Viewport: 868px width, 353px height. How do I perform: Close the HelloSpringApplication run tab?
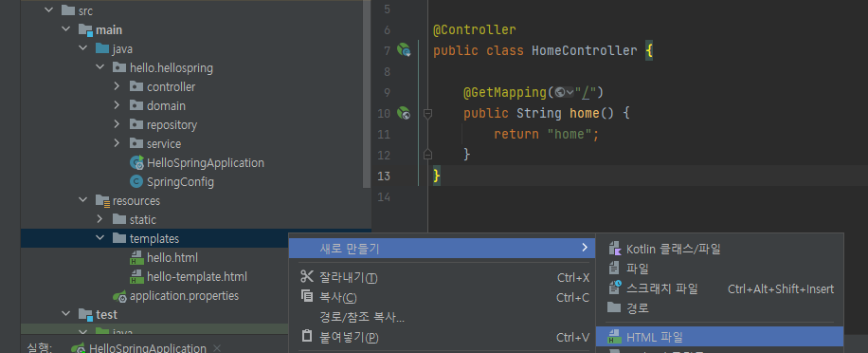[217, 348]
